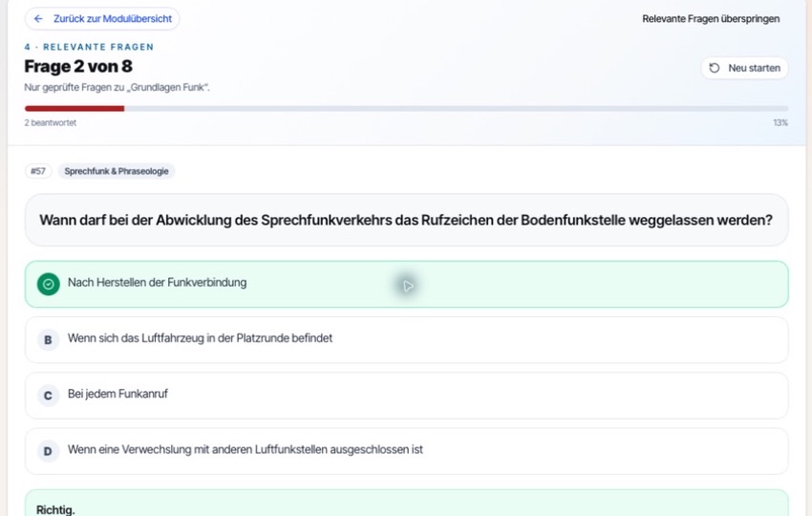Click the Neu starten button

pos(745,68)
